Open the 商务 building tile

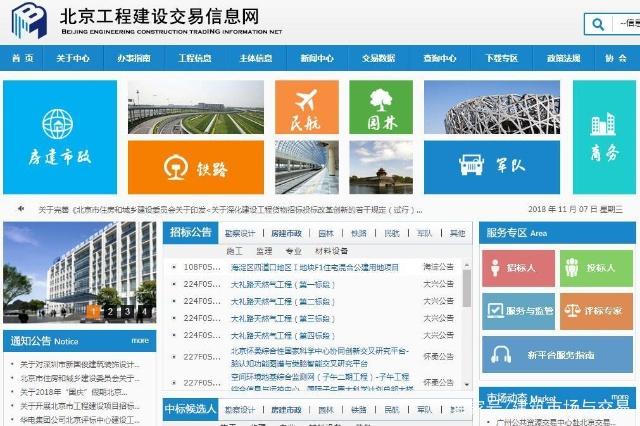point(604,137)
